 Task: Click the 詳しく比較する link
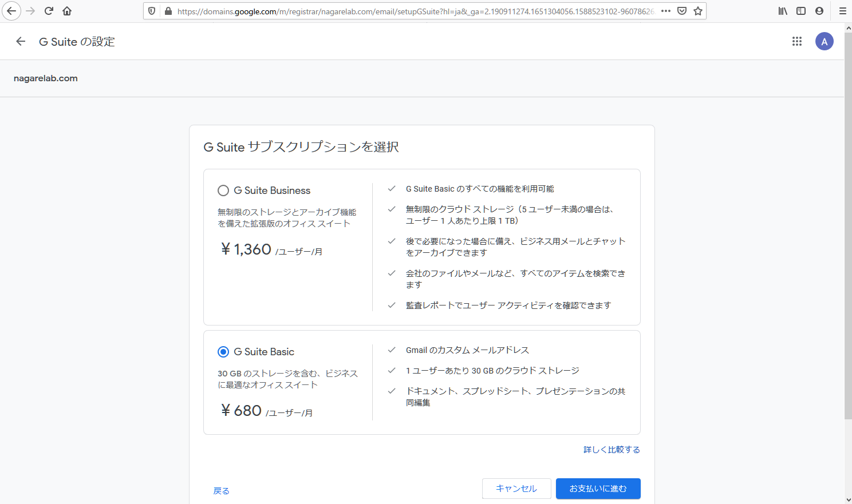[612, 450]
